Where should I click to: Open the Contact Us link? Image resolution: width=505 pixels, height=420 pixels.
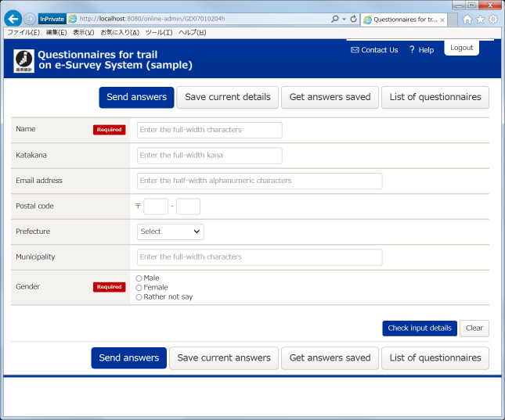tap(374, 50)
